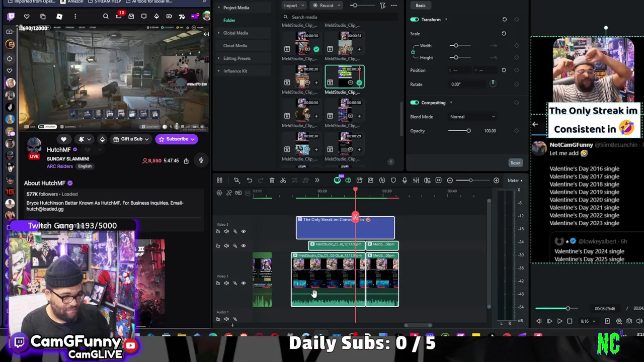
Task: Open the voiceover microphone tool
Action: [405, 180]
